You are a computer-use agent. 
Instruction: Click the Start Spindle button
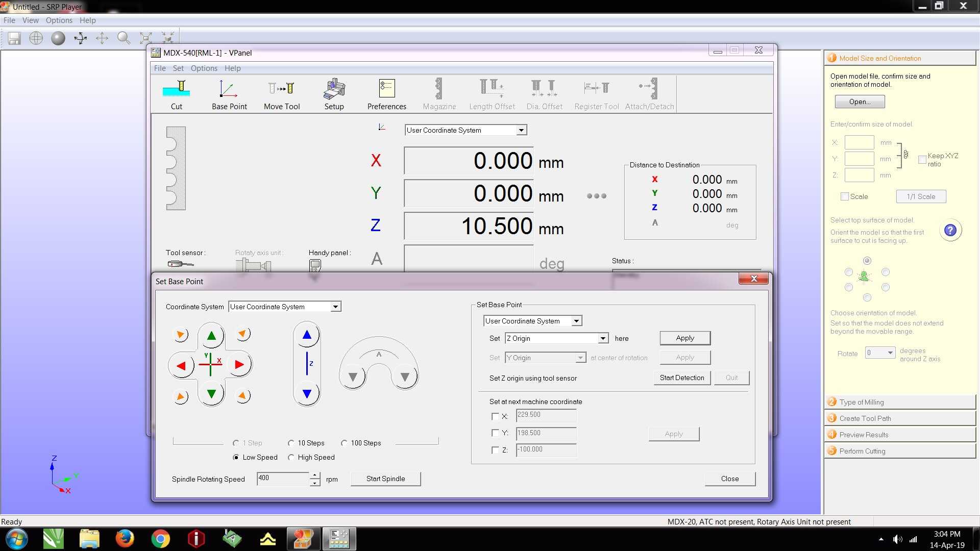point(385,479)
